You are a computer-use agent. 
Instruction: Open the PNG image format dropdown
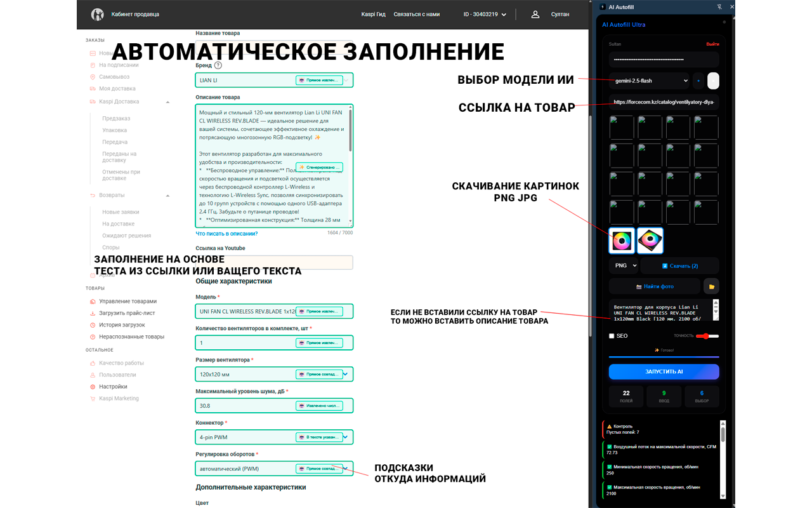coord(623,265)
